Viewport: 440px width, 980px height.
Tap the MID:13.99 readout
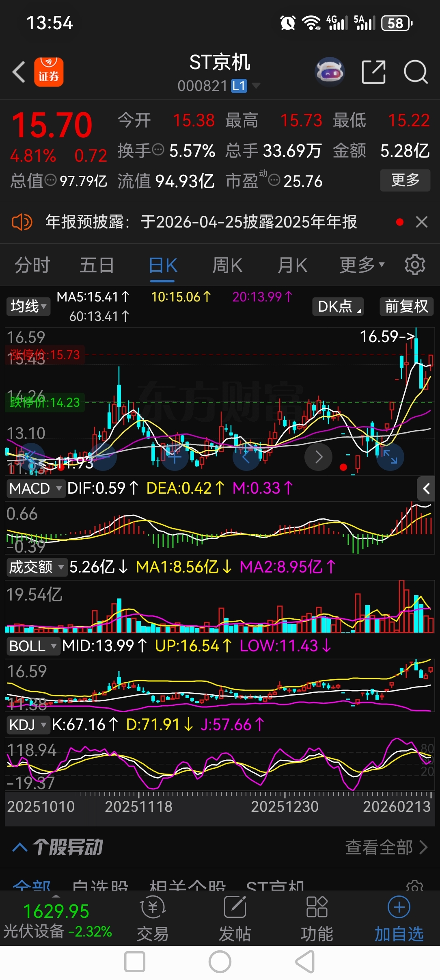[104, 646]
